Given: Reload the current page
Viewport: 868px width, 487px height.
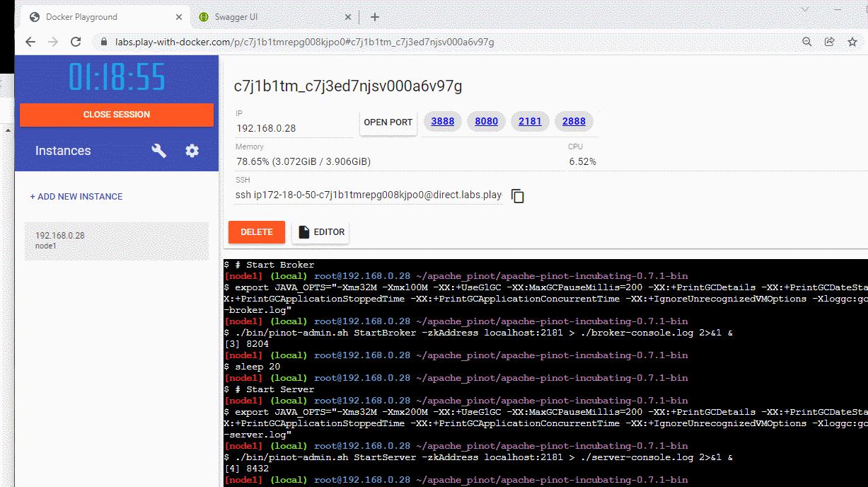Looking at the screenshot, I should coord(76,42).
